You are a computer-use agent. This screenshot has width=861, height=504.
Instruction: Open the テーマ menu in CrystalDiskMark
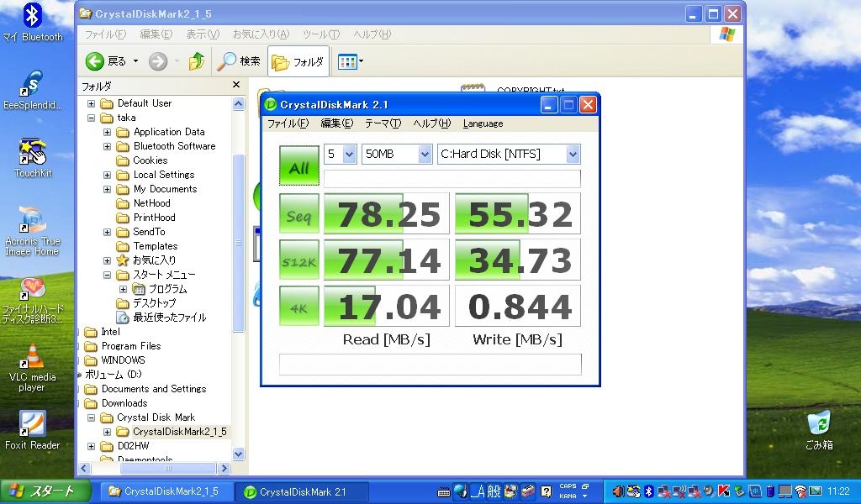[383, 123]
